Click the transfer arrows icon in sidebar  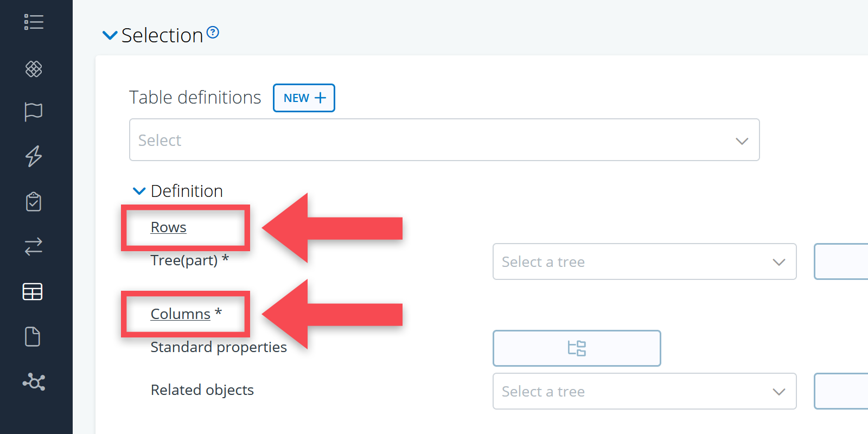34,247
